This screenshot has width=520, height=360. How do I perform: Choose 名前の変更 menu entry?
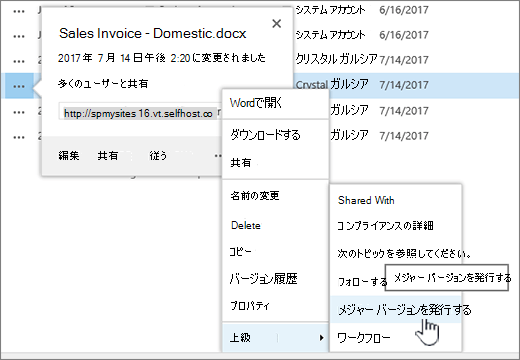[x=255, y=196]
